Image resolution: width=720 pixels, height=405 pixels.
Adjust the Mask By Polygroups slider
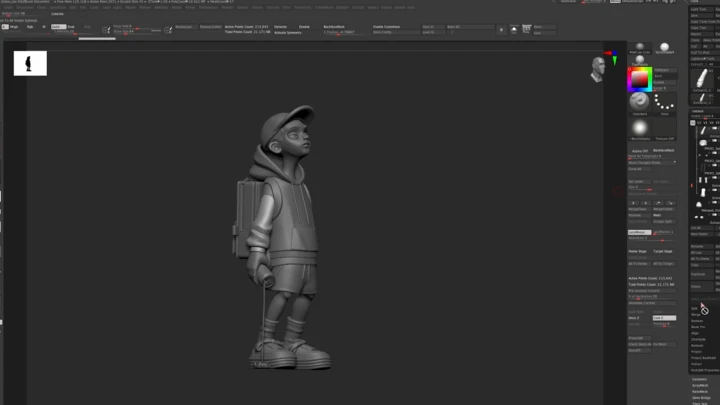652,157
